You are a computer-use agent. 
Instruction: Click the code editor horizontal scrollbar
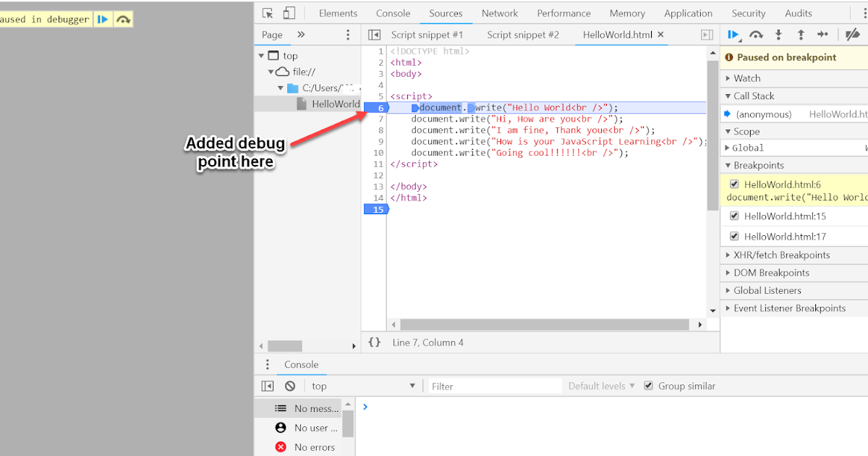click(545, 325)
